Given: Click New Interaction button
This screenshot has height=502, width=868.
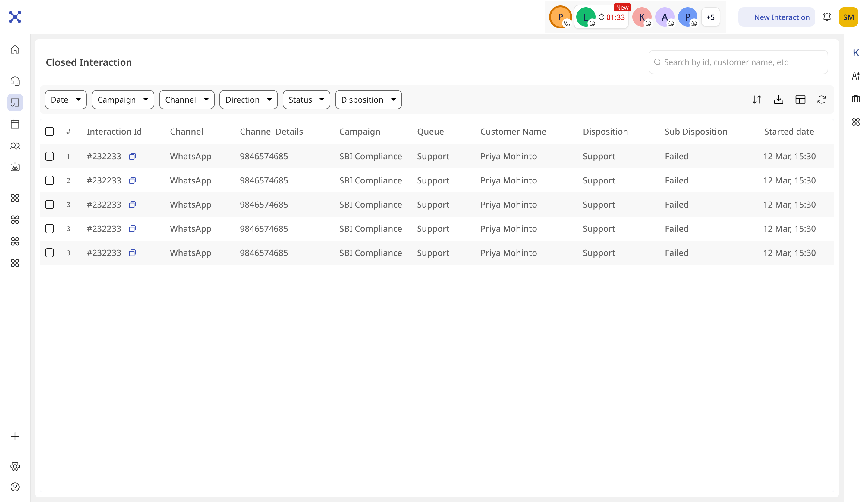Looking at the screenshot, I should [x=776, y=17].
